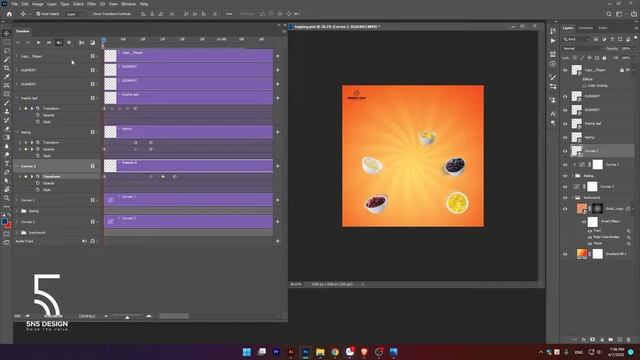Select the Gradient tool
This screenshot has height=360, width=640.
[x=7, y=137]
